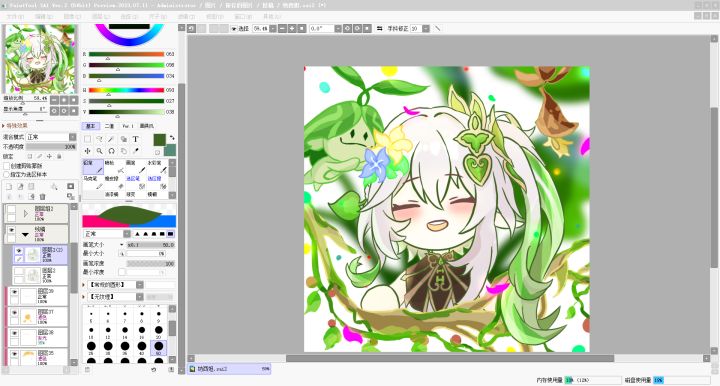Flip the canvas view horizontally
This screenshot has width=720, height=386.
point(379,28)
